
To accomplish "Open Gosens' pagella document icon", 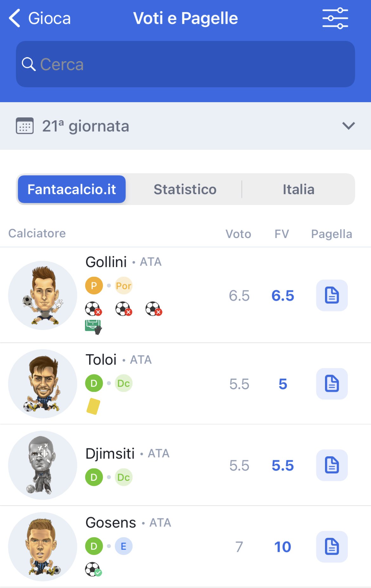I will pos(332,546).
